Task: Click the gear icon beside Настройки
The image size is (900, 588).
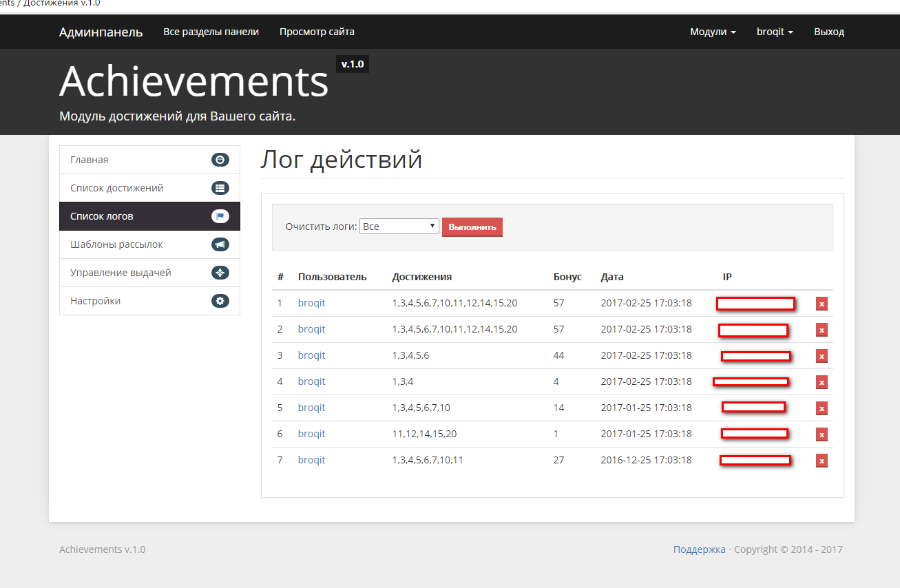Action: tap(220, 301)
